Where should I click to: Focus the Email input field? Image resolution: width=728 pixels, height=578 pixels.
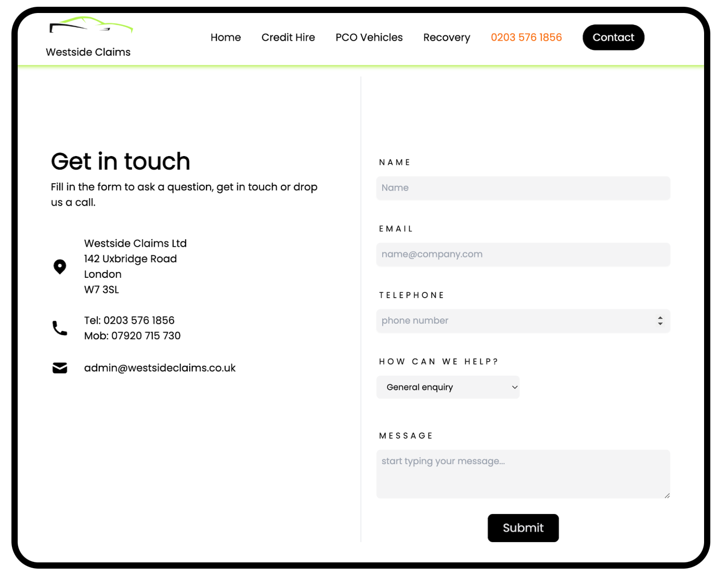click(523, 254)
